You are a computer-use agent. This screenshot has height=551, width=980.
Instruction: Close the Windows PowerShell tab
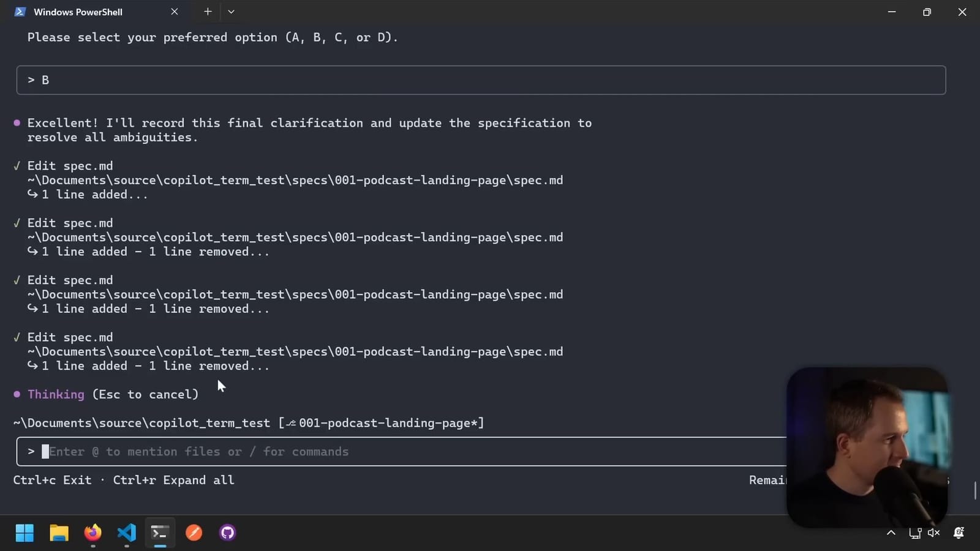(x=175, y=11)
